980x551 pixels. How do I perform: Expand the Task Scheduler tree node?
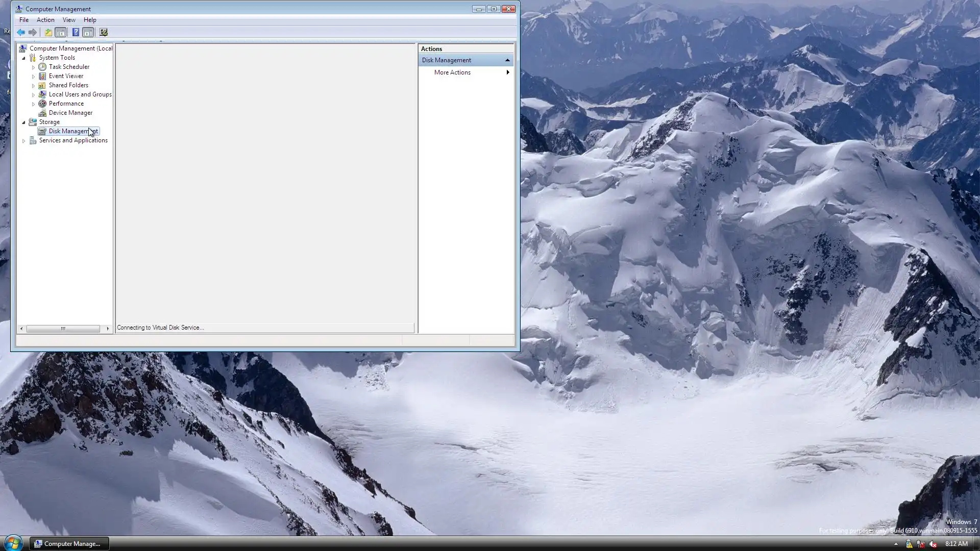33,67
